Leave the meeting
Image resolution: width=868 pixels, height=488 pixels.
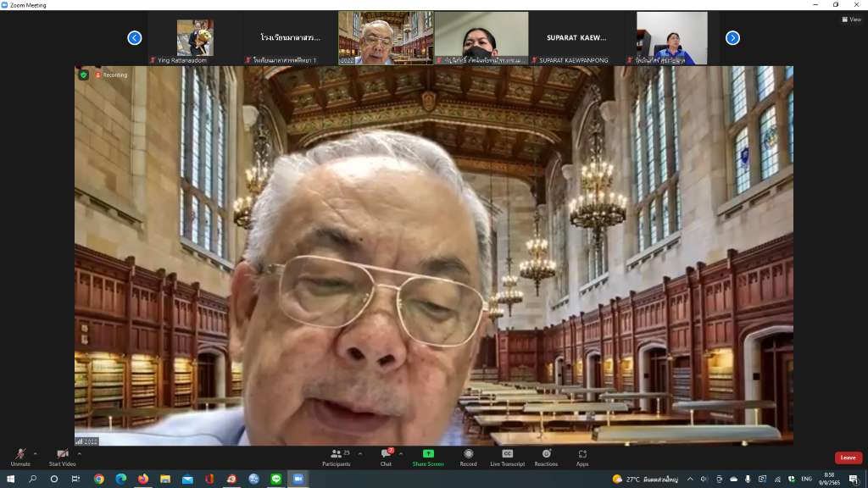click(x=848, y=457)
